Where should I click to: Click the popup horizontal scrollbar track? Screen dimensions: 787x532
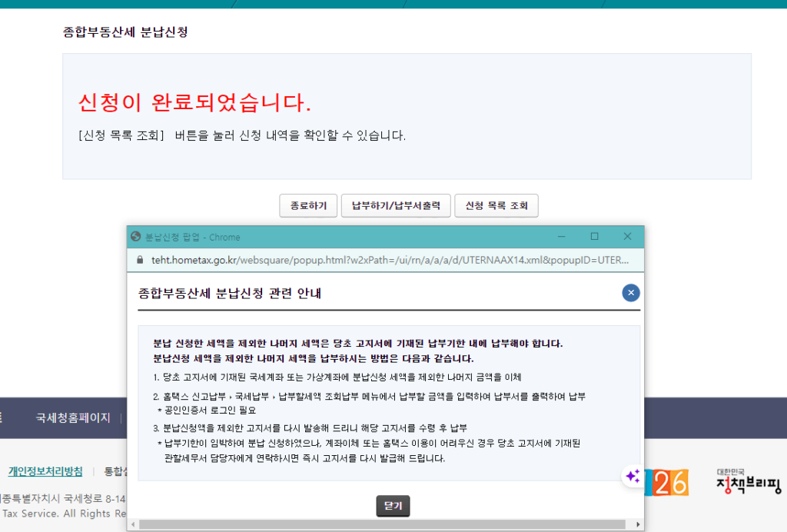[x=384, y=525]
